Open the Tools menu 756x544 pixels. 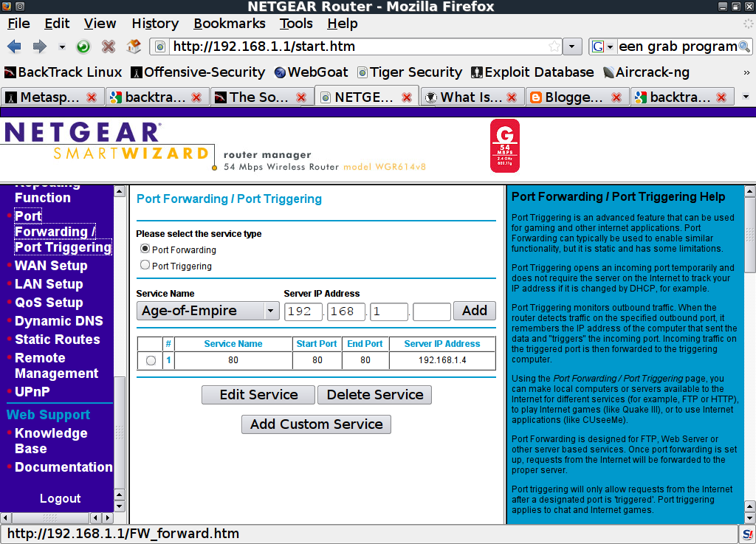(x=296, y=24)
